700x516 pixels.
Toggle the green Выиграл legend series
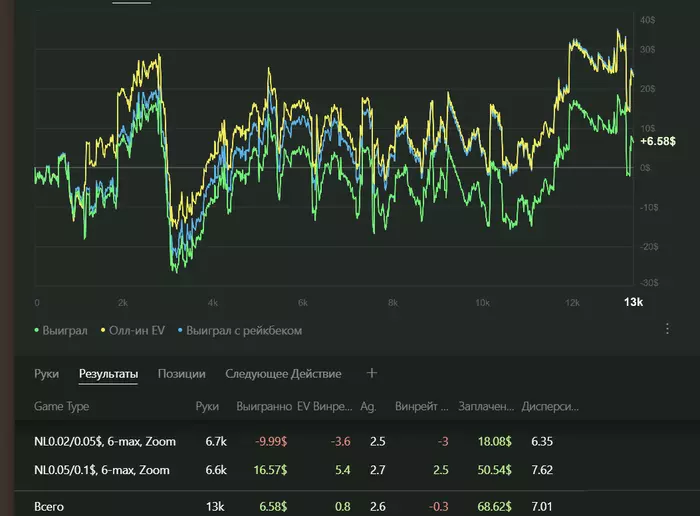(x=62, y=330)
